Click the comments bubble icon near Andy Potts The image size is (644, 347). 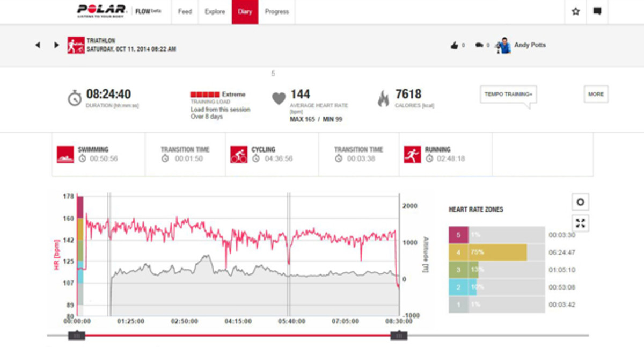479,46
